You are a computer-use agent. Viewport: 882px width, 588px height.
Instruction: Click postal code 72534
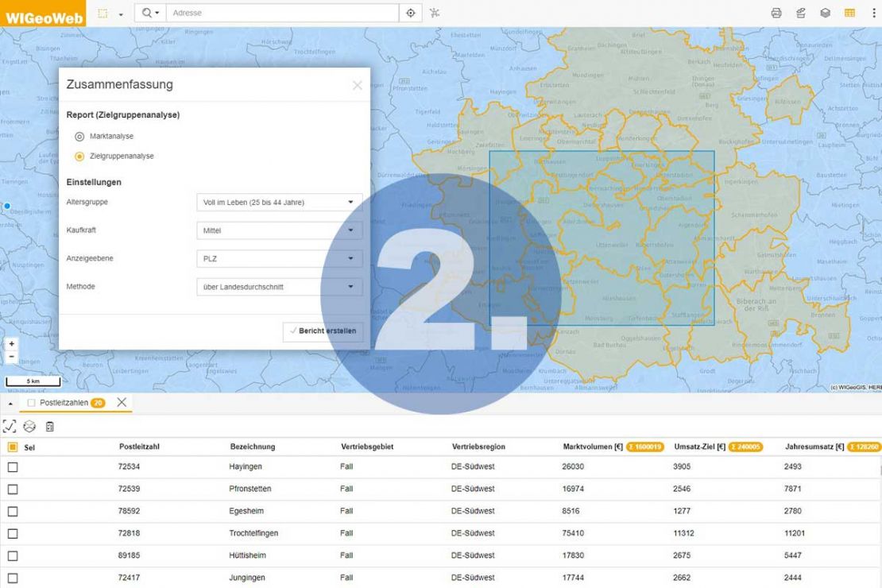pos(129,466)
